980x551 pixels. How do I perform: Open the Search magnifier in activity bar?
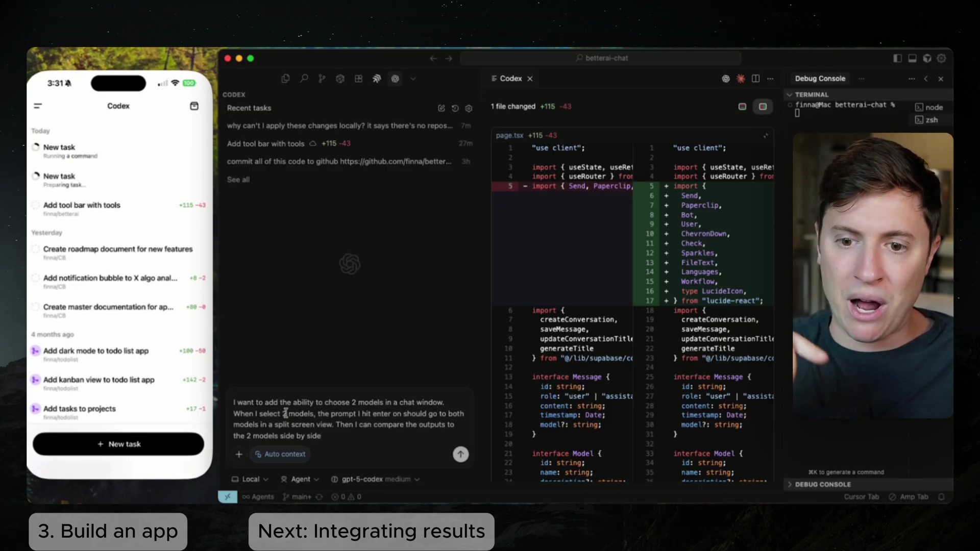pyautogui.click(x=304, y=79)
